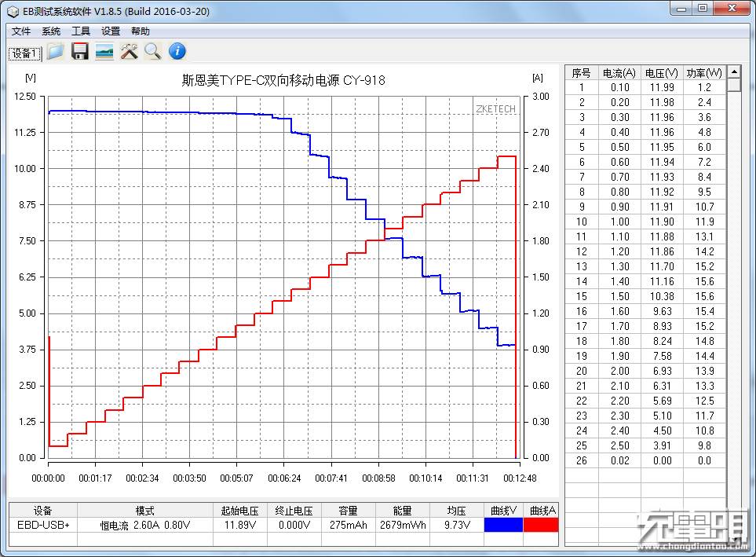Viewport: 756px width, 557px height.
Task: Open the 帮助 menu
Action: [x=141, y=31]
